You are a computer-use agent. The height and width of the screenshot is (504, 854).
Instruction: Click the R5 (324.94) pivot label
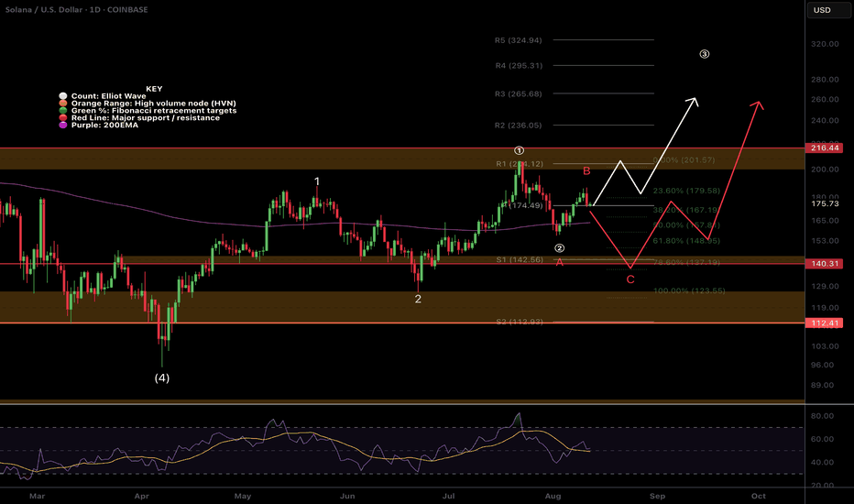[518, 40]
